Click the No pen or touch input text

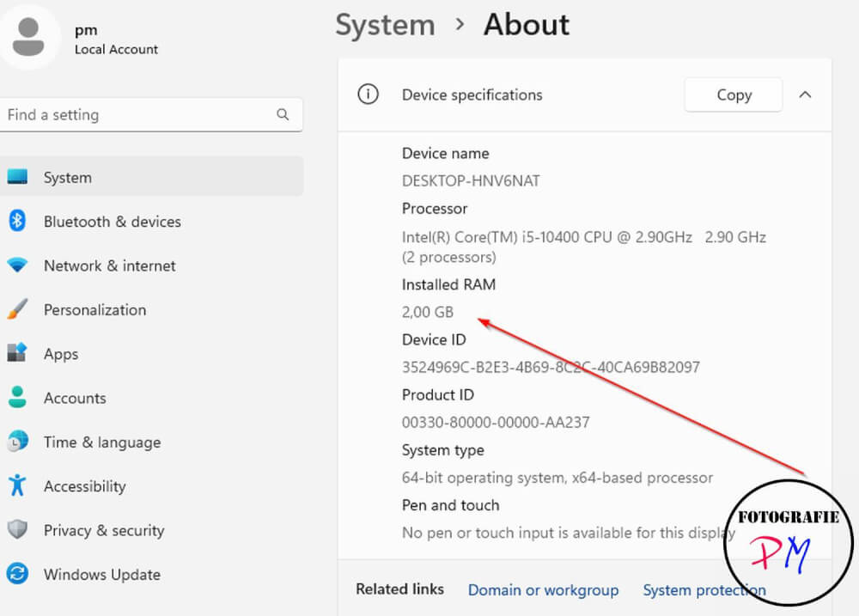tap(569, 532)
